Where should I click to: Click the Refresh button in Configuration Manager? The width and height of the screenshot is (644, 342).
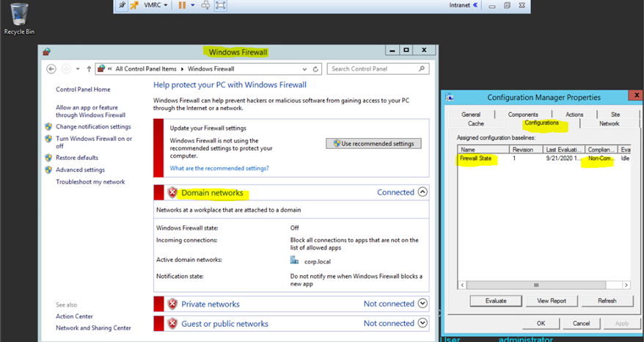coord(607,301)
